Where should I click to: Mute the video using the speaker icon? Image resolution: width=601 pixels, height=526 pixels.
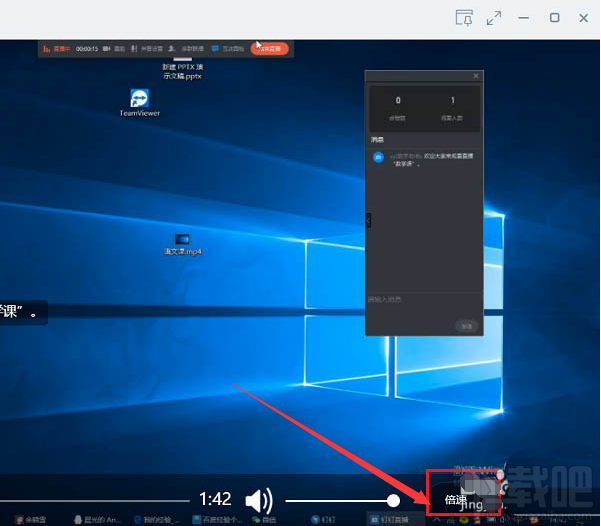pyautogui.click(x=259, y=501)
